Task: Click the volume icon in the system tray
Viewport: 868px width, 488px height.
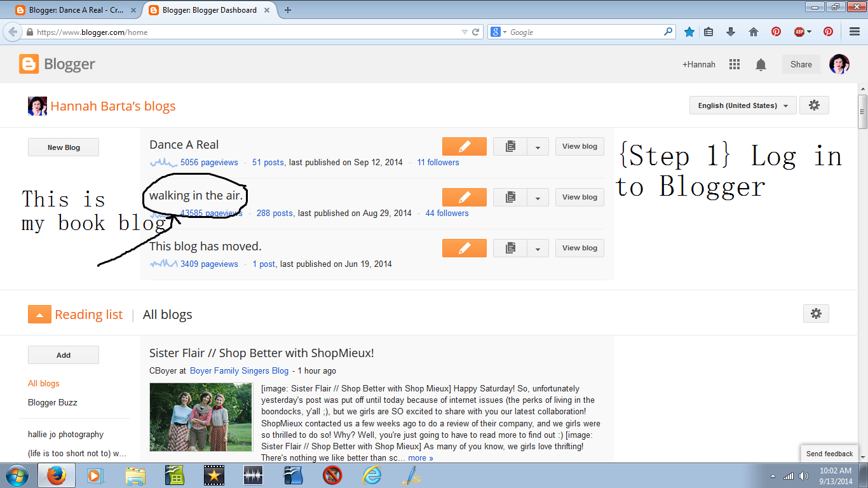Action: coord(804,476)
